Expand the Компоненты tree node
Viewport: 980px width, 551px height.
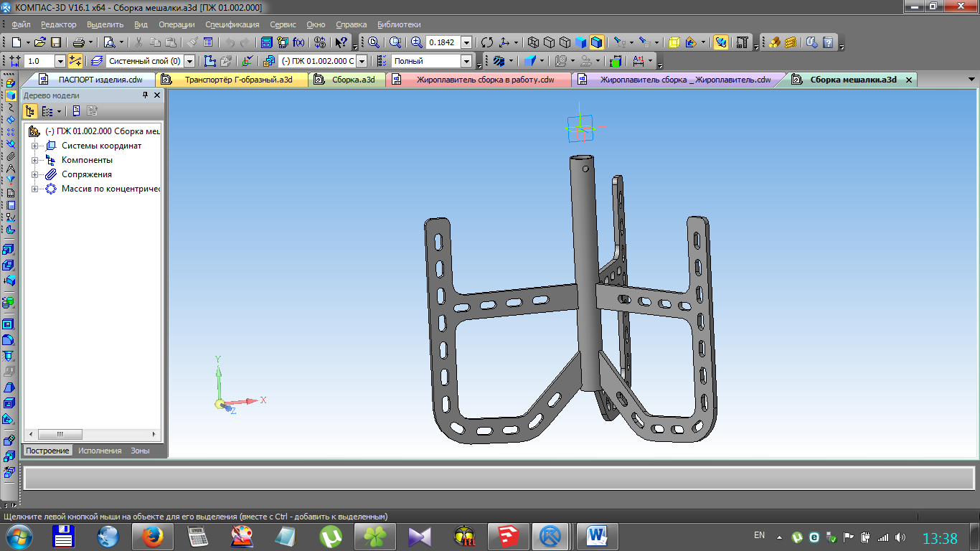[34, 160]
